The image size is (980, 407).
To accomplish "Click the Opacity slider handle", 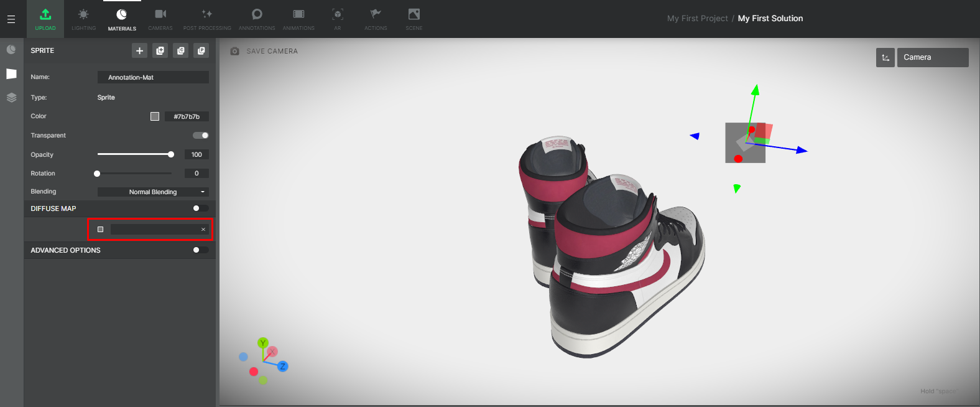I will click(x=171, y=154).
